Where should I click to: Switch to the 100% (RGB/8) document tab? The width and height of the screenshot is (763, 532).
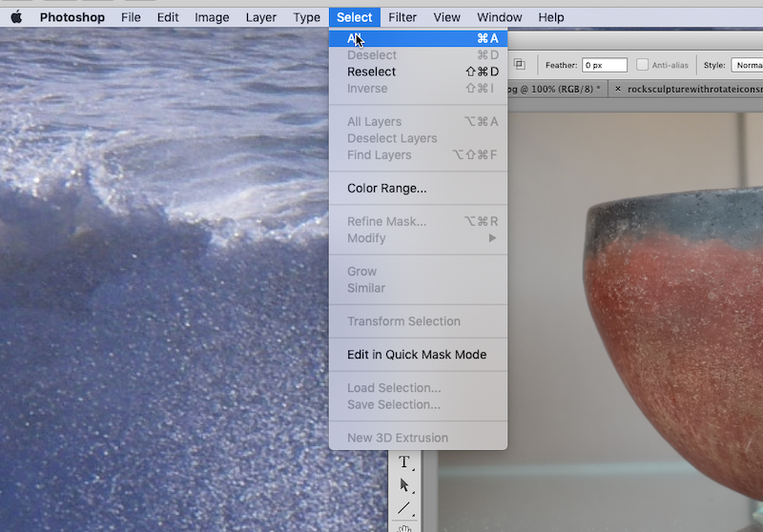[557, 89]
